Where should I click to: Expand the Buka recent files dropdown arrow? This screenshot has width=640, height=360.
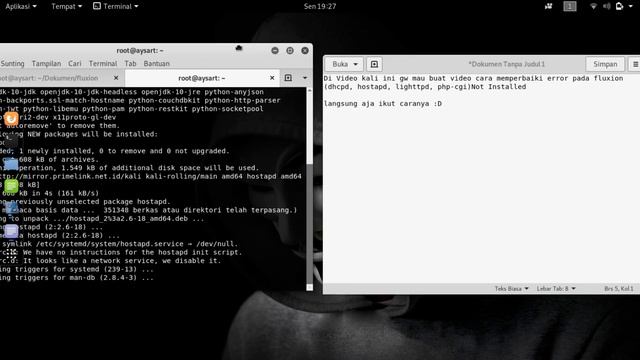click(356, 64)
